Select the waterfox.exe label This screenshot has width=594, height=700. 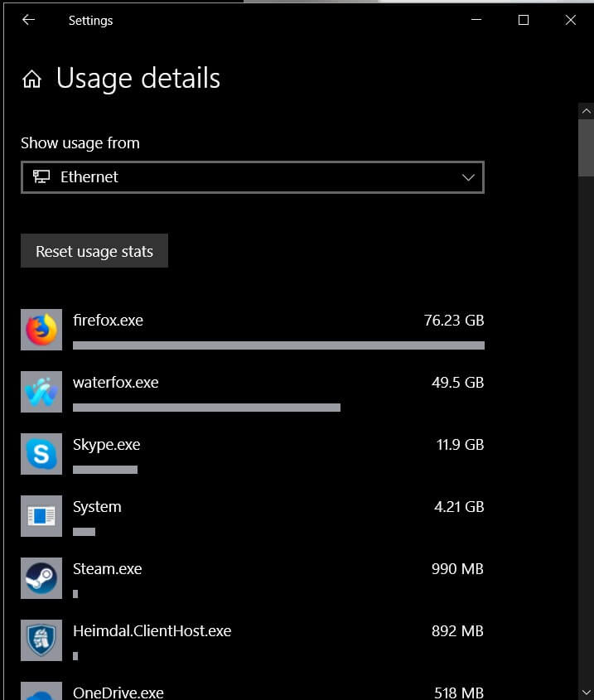click(x=116, y=382)
